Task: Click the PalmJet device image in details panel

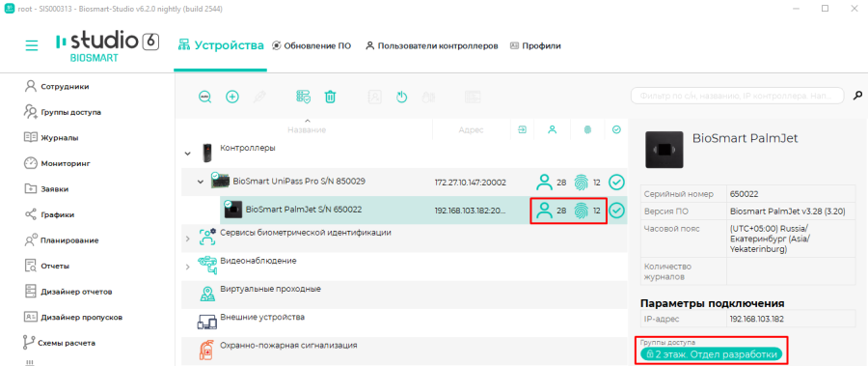Action: 665,150
